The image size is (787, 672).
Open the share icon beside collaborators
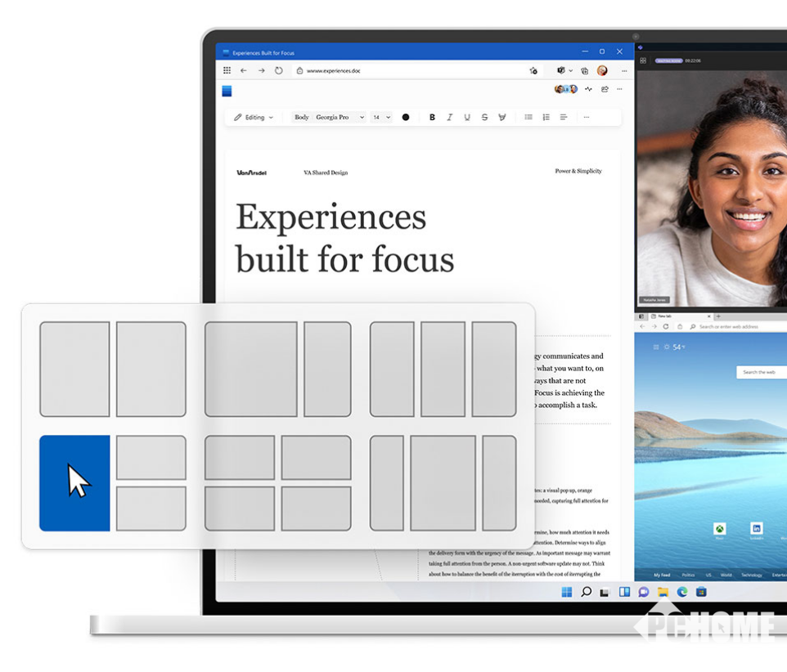point(605,89)
